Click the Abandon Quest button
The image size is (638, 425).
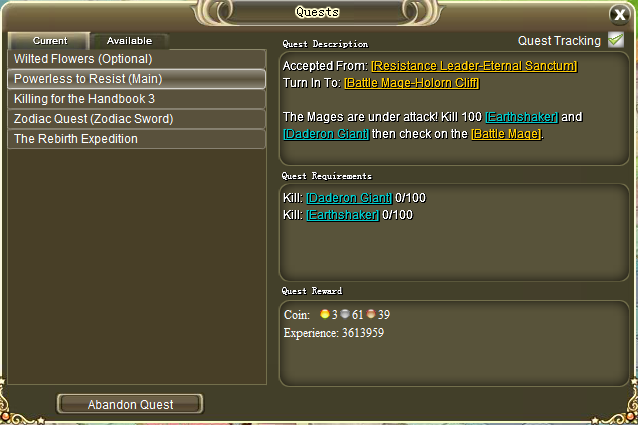tap(130, 404)
